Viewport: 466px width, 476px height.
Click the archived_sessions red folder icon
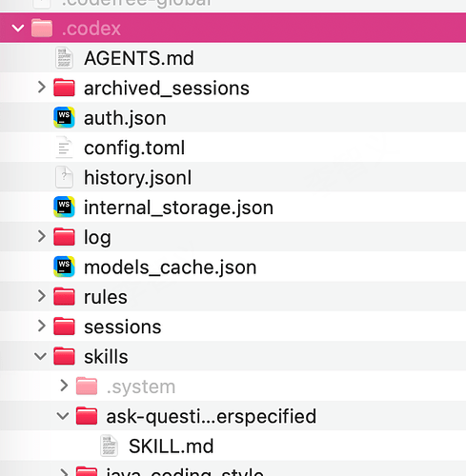tap(64, 88)
